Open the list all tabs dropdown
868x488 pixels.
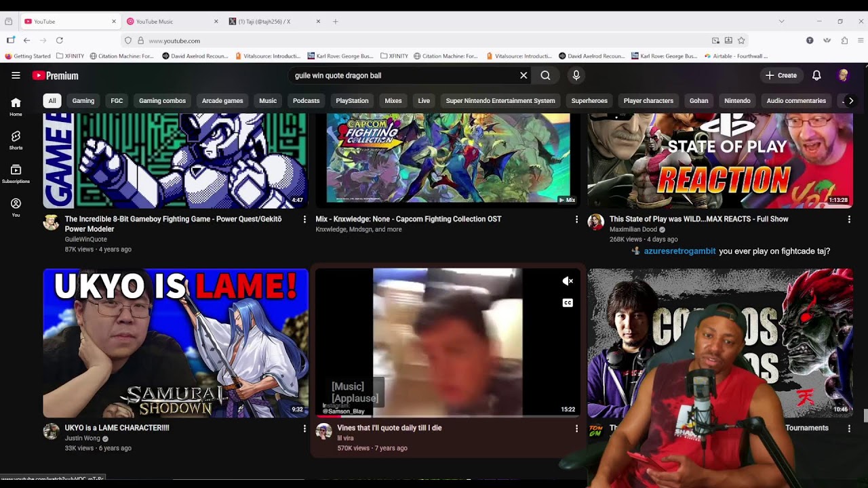(x=781, y=22)
